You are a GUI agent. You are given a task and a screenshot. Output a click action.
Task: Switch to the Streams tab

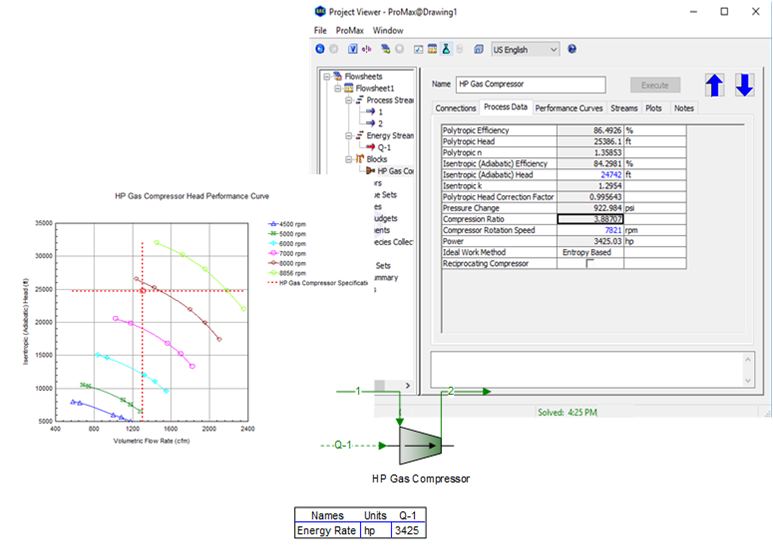[624, 108]
